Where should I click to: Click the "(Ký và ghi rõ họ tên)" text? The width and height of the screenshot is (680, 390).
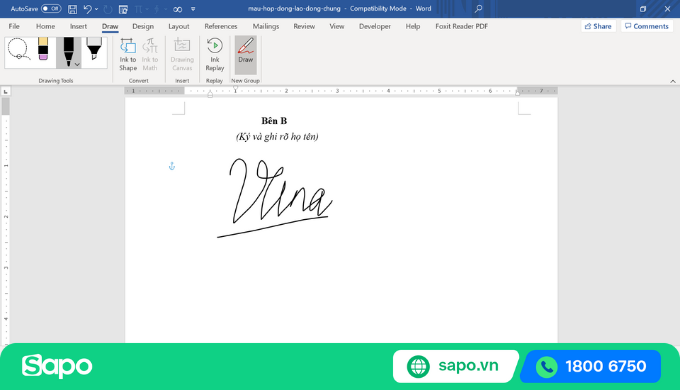pos(277,137)
